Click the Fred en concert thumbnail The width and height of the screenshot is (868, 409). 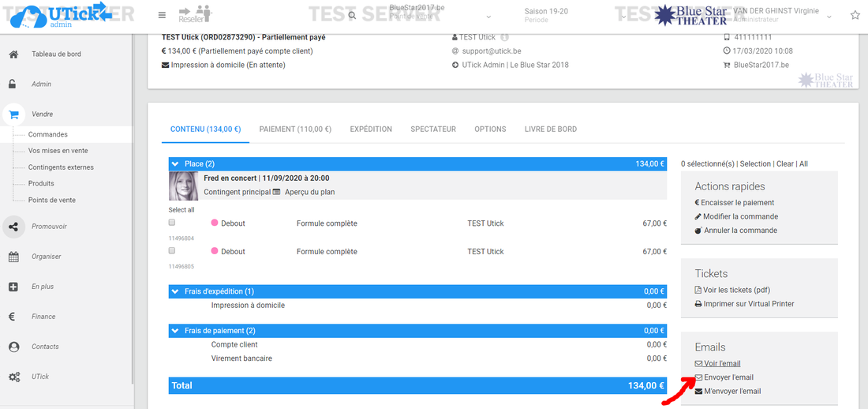pos(183,186)
